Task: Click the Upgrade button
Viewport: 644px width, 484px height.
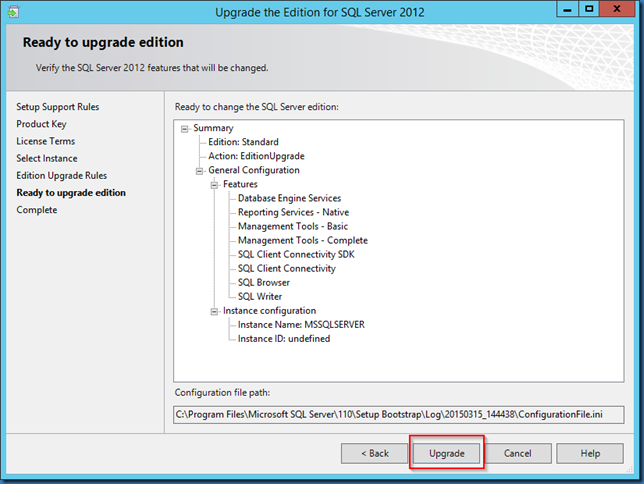Action: click(446, 453)
